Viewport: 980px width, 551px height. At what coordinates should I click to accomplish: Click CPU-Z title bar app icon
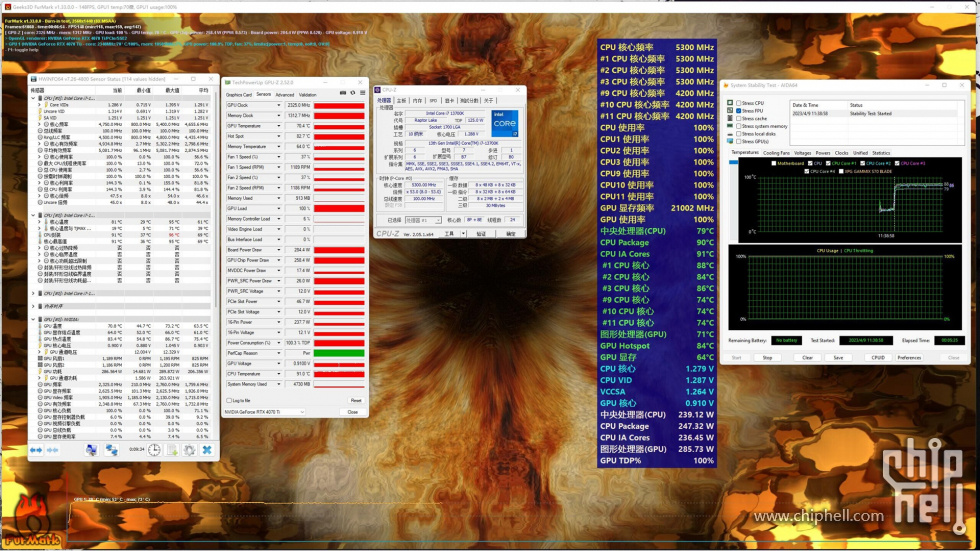click(378, 90)
